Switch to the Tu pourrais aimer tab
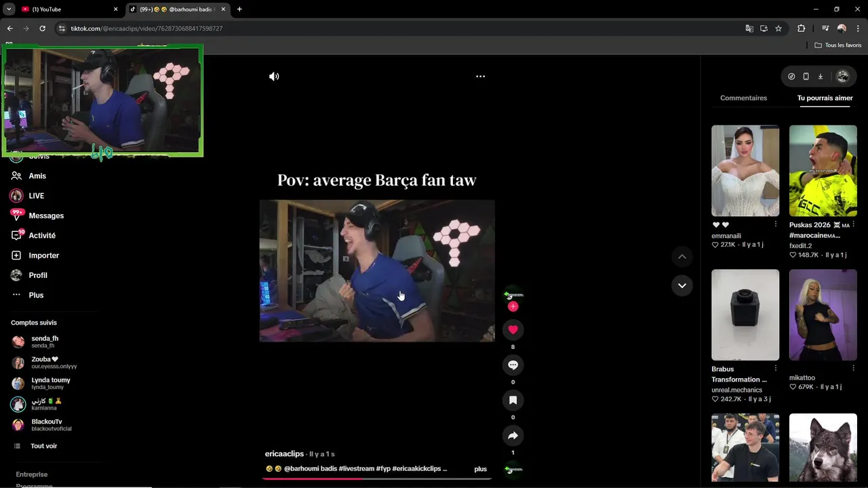The width and height of the screenshot is (868, 488). (x=825, y=98)
